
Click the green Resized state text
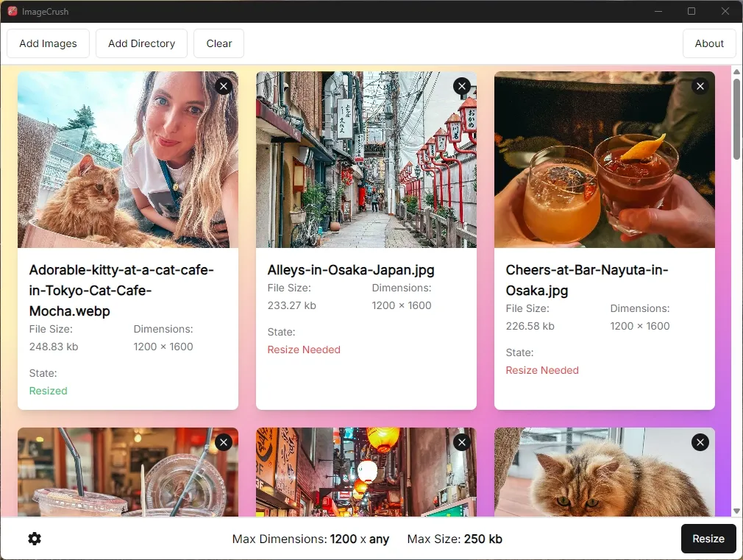pos(49,391)
